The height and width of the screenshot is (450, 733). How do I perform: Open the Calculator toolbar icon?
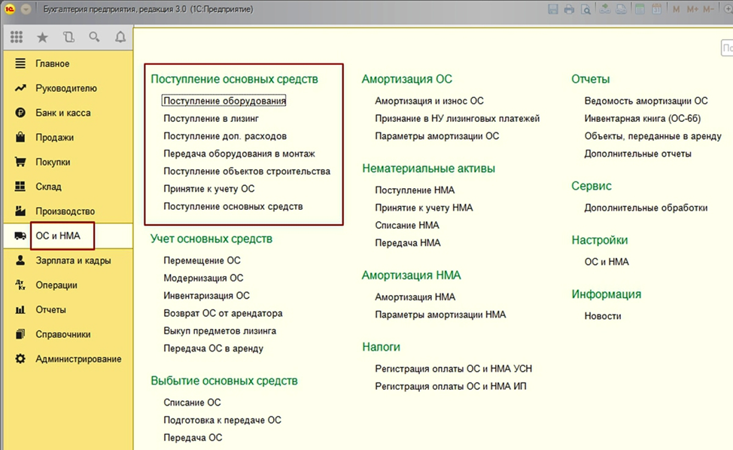click(x=640, y=9)
